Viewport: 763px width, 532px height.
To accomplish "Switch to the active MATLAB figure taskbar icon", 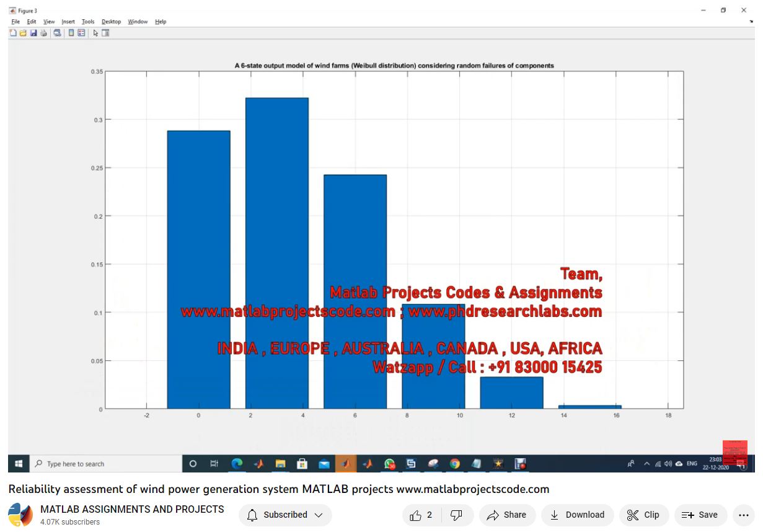I will (x=346, y=463).
